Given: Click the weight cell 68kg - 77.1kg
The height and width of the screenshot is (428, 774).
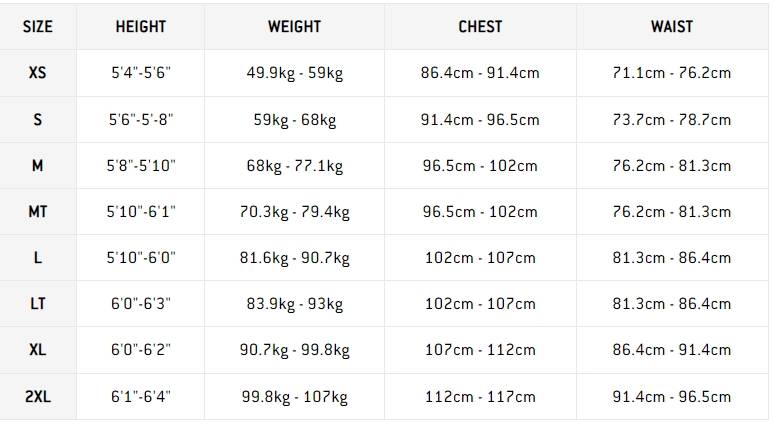Looking at the screenshot, I should pyautogui.click(x=294, y=166).
